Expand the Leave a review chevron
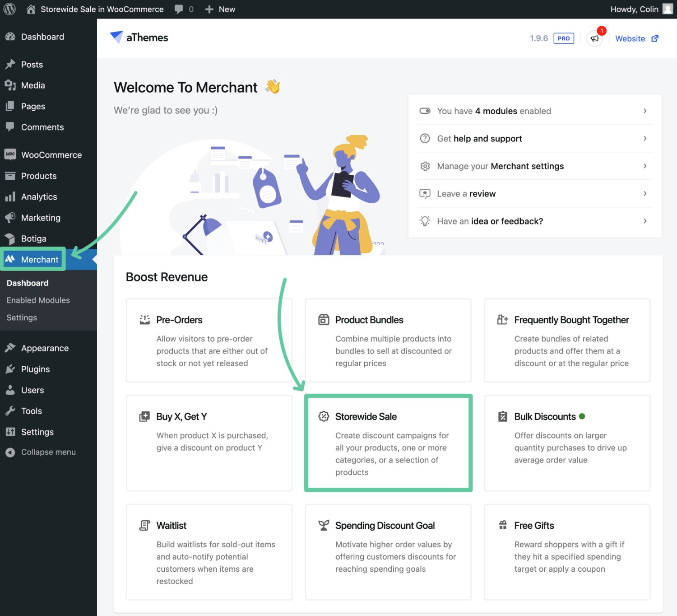The image size is (677, 616). (645, 193)
